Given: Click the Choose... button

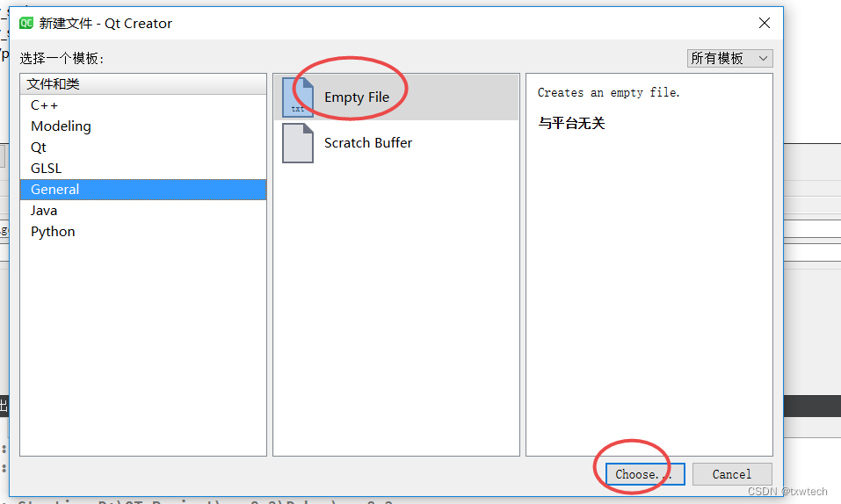Looking at the screenshot, I should coord(645,474).
